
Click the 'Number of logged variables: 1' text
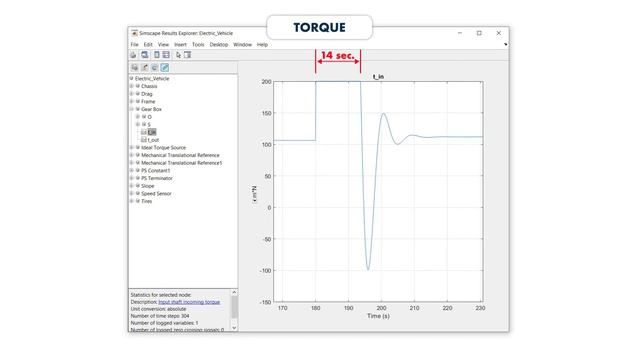(x=164, y=323)
